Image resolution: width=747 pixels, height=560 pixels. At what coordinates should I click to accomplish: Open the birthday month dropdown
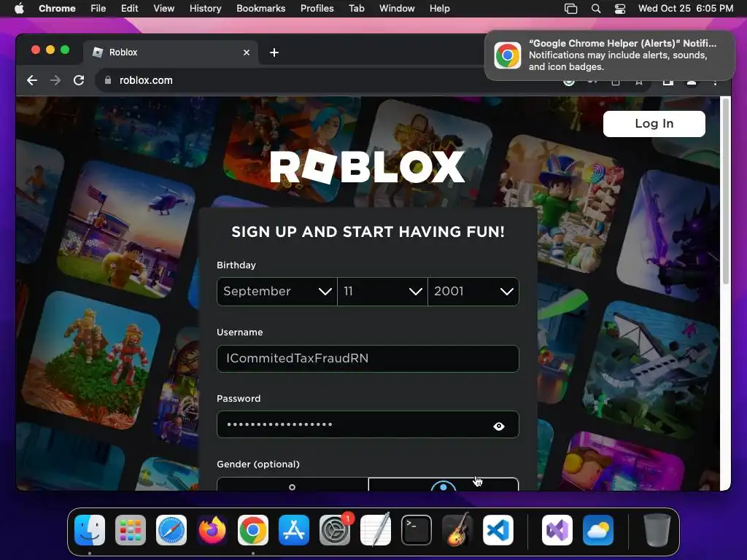coord(276,292)
